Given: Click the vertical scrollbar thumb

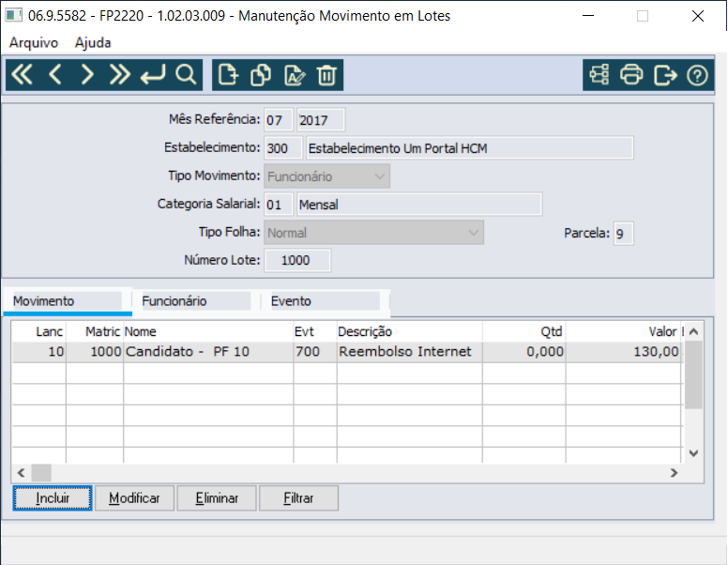Looking at the screenshot, I should pos(693,375).
